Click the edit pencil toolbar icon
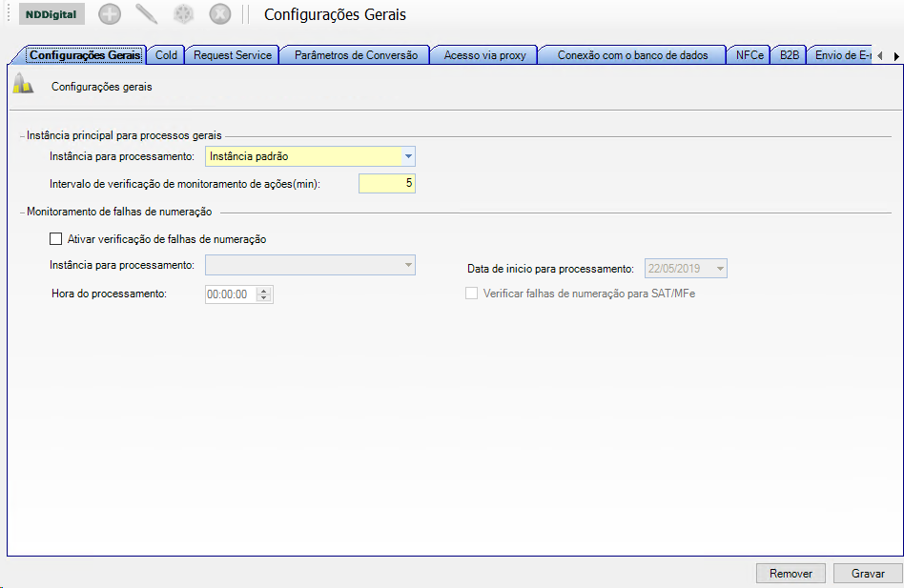This screenshot has height=588, width=904. [x=146, y=14]
